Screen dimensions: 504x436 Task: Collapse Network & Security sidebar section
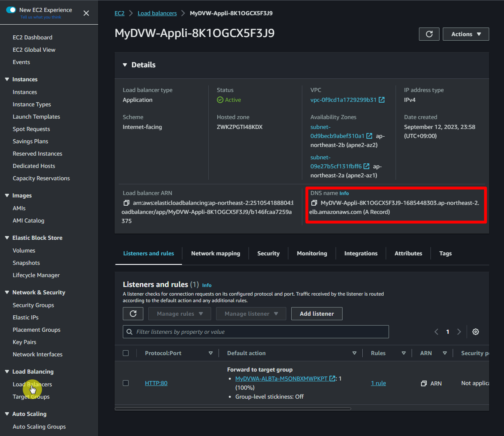(x=7, y=292)
